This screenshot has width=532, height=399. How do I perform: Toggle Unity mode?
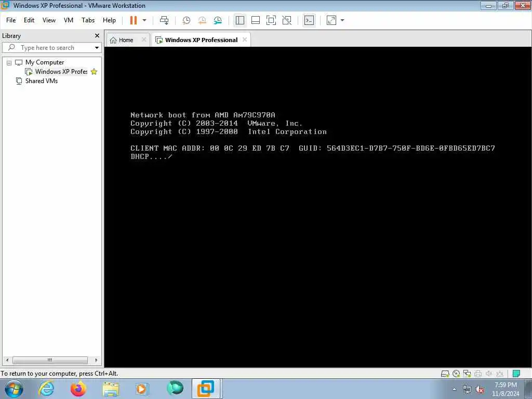(x=287, y=20)
